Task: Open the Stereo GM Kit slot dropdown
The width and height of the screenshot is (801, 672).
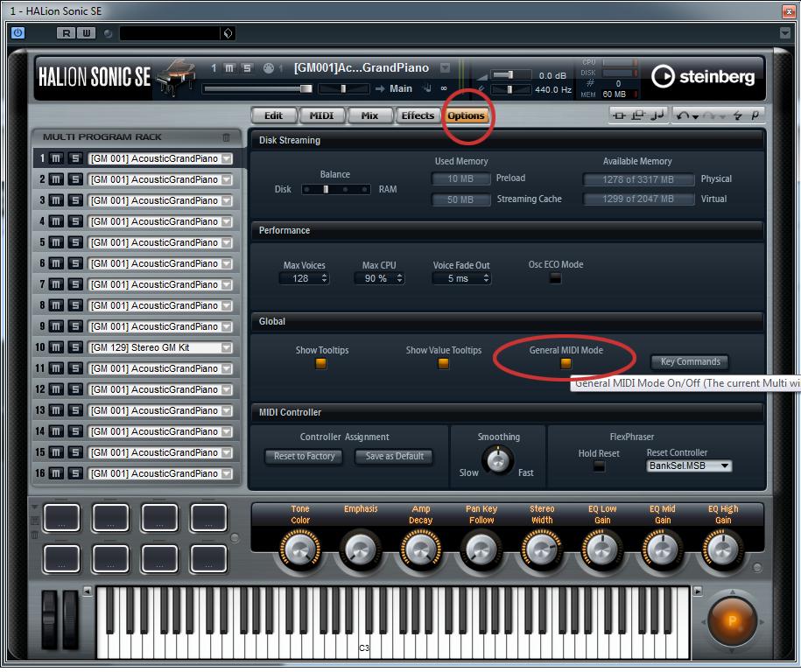Action: (x=227, y=347)
